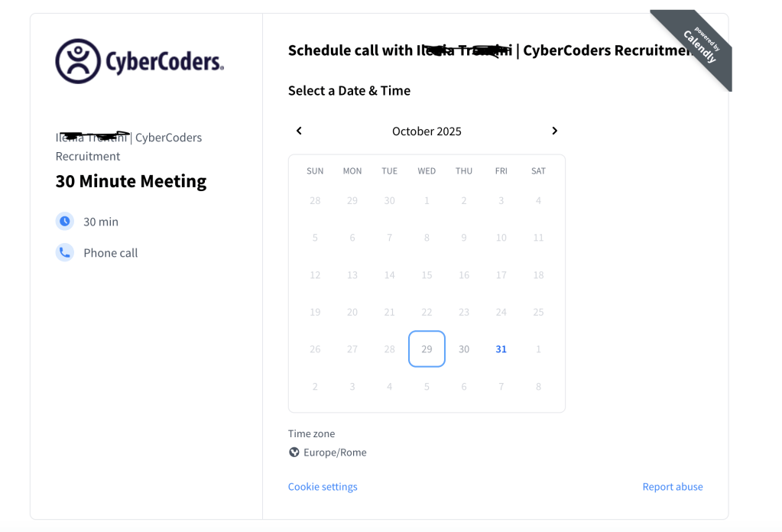Click the 30 Minute Meeting title
782x532 pixels.
click(x=131, y=182)
